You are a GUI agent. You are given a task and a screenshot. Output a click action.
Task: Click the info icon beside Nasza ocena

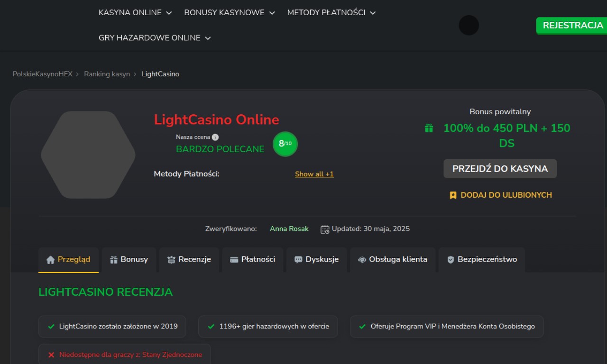tap(215, 137)
